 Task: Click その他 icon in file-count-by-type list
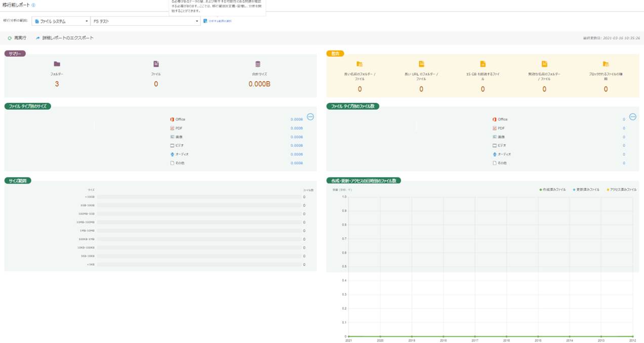tap(494, 163)
